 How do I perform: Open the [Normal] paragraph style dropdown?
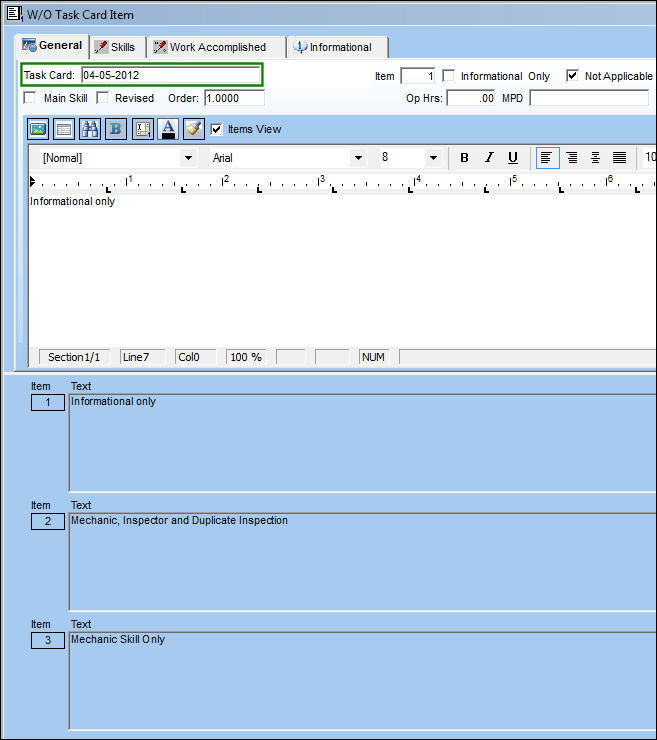click(188, 158)
